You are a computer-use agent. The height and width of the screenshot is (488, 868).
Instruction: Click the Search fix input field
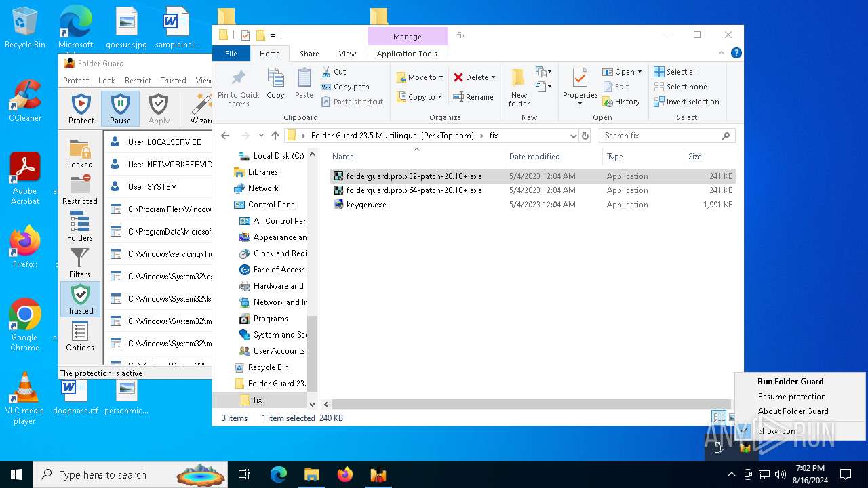point(662,136)
